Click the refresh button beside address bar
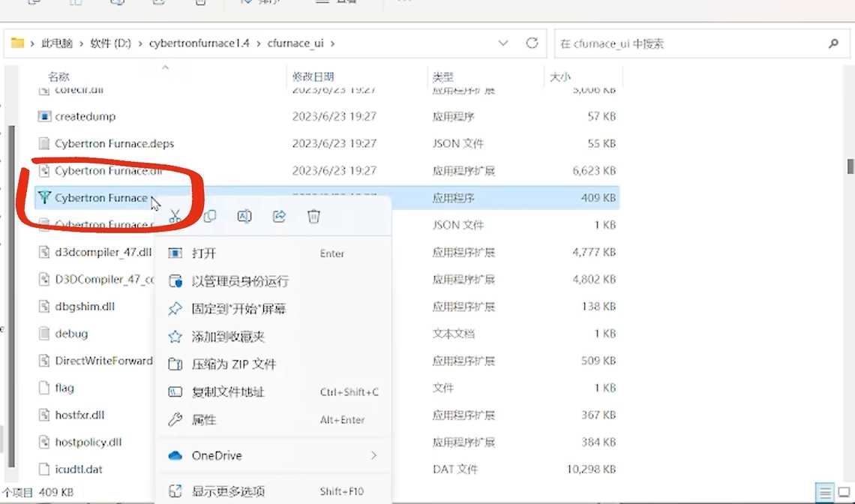The image size is (855, 504). click(x=532, y=43)
